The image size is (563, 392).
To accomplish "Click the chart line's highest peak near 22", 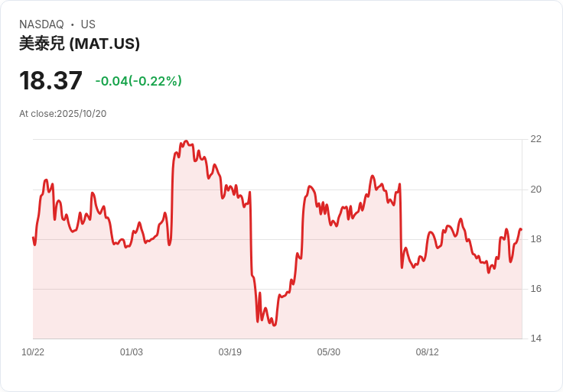I will 184,141.
